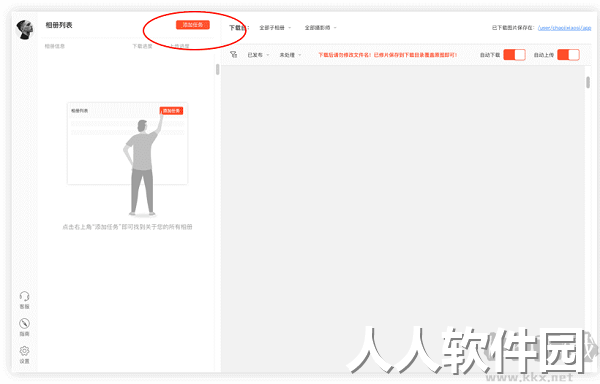
Task: Open the 指南 compass guide icon
Action: (24, 327)
